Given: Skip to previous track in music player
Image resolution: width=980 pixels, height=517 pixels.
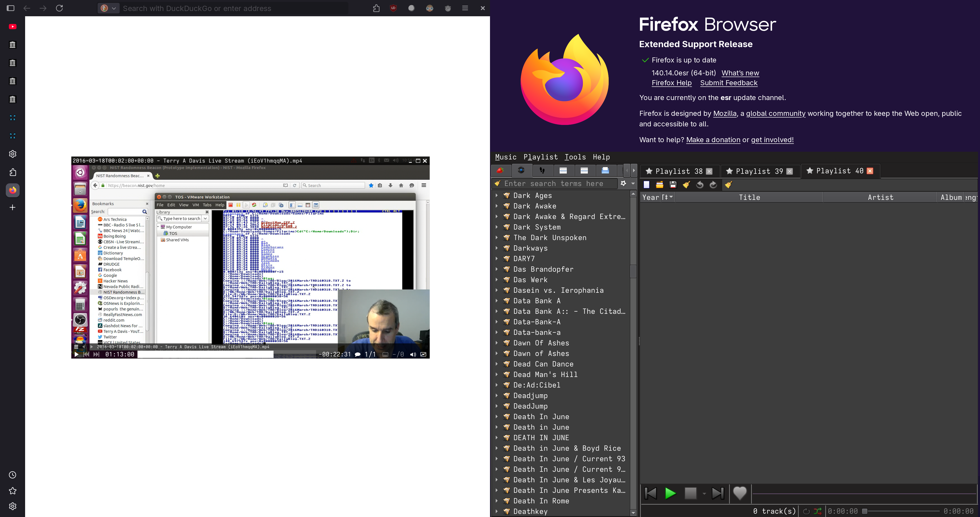Looking at the screenshot, I should (651, 493).
